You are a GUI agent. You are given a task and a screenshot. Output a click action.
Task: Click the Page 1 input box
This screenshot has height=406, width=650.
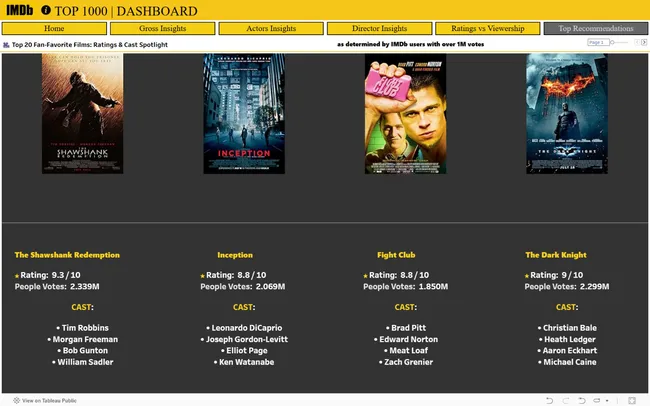[x=598, y=42]
